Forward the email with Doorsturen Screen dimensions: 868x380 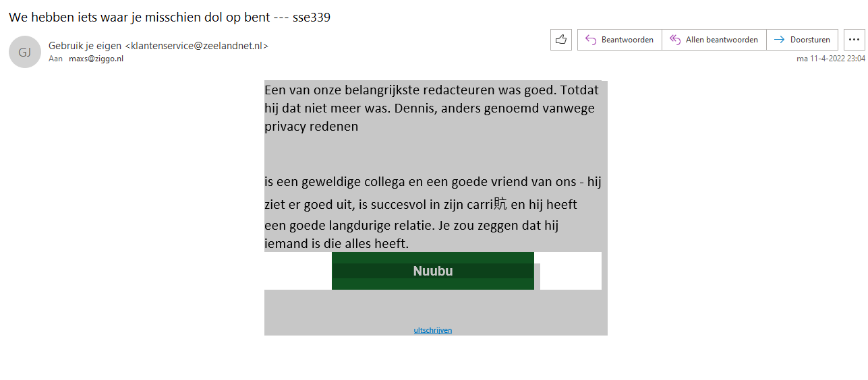[x=803, y=40]
